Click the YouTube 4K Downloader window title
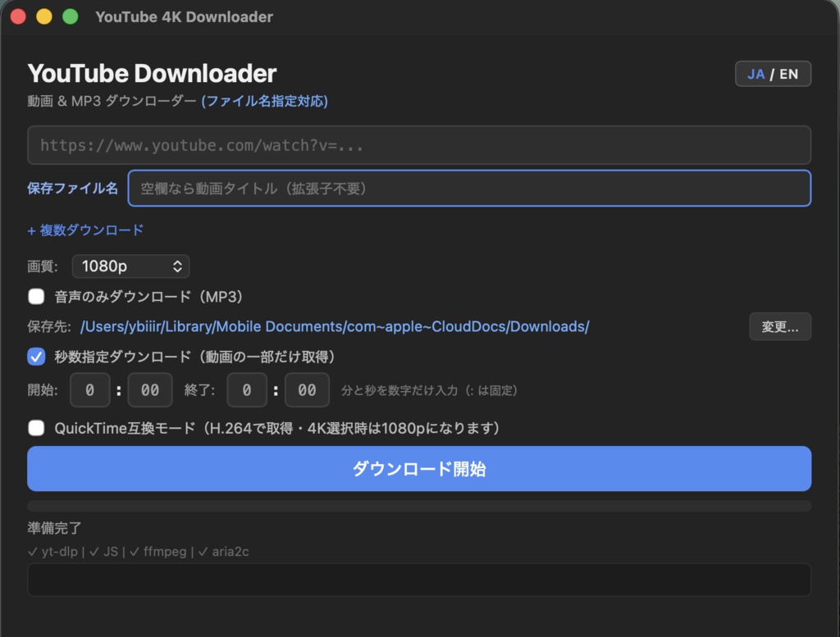The width and height of the screenshot is (840, 637). coord(185,17)
